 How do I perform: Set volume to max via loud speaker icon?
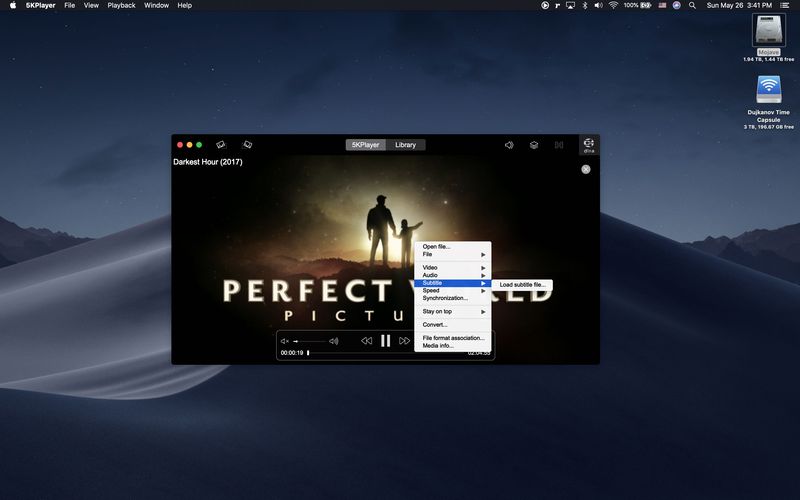tap(334, 341)
